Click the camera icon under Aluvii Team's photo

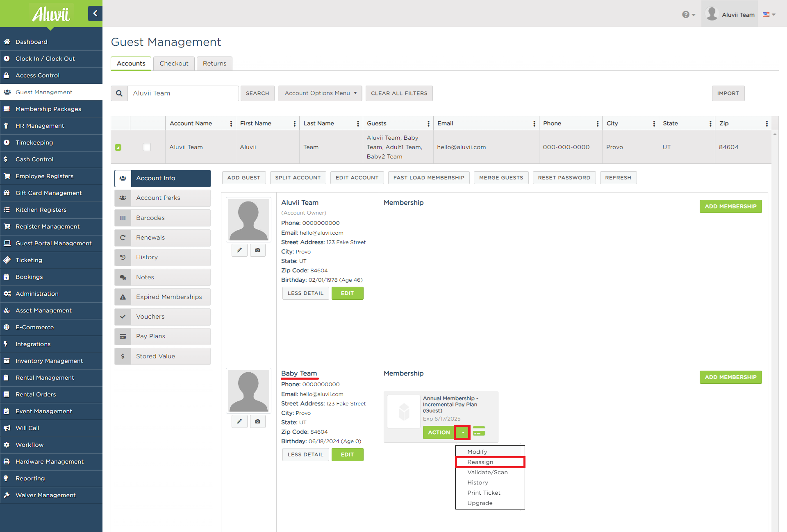(257, 250)
